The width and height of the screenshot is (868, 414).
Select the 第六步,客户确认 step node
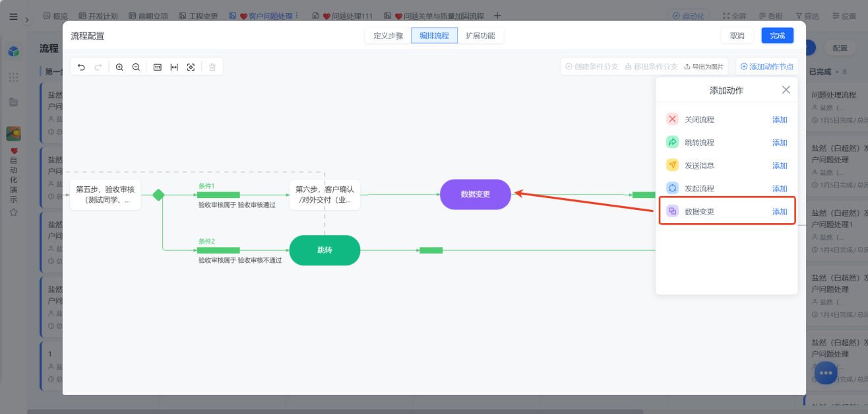pyautogui.click(x=325, y=194)
